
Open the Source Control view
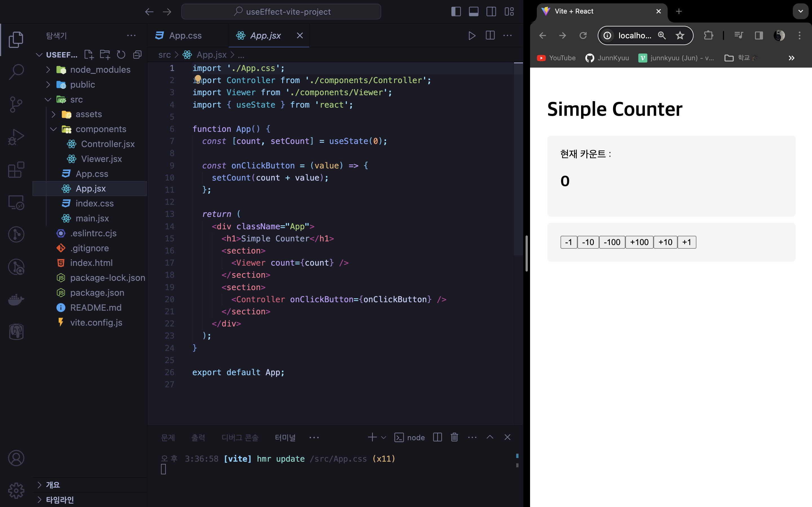coord(16,104)
